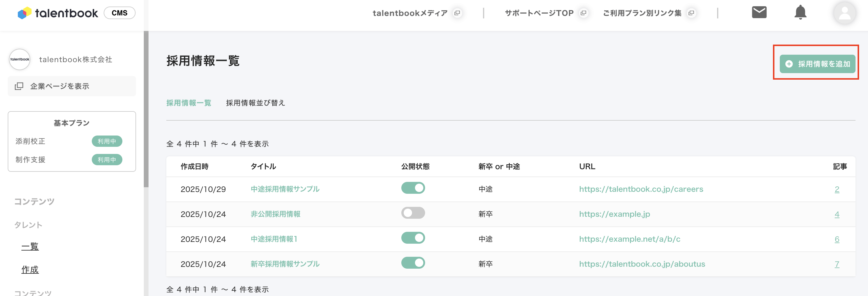Switch to the 採用情報並び替え tab

[255, 103]
